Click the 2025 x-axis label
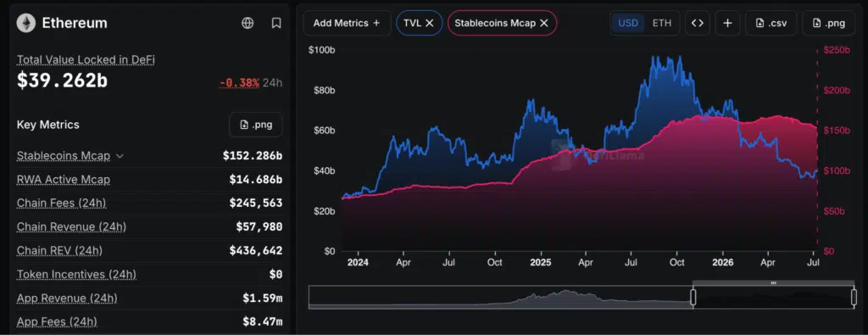868x335 pixels. tap(540, 262)
